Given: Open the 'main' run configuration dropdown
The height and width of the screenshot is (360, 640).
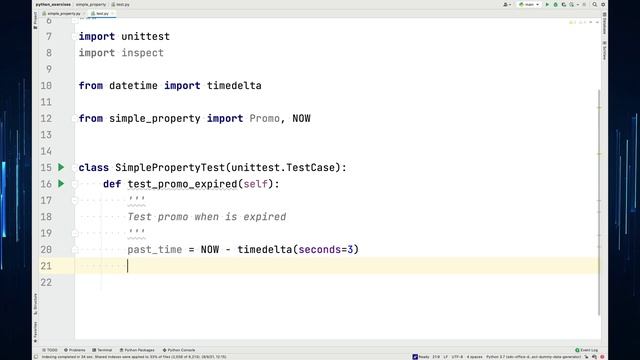Looking at the screenshot, I should (529, 4).
